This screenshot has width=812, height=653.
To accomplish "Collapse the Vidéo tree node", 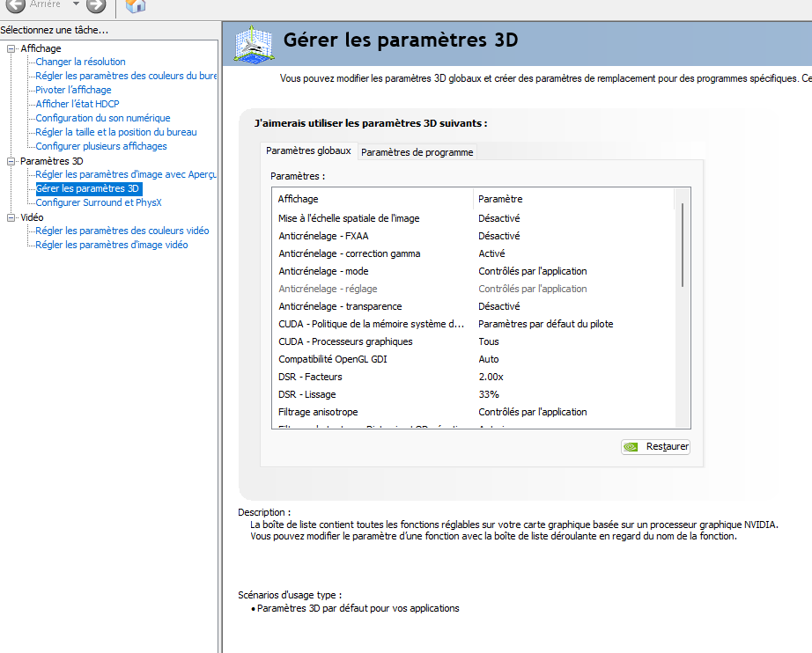I will [11, 218].
